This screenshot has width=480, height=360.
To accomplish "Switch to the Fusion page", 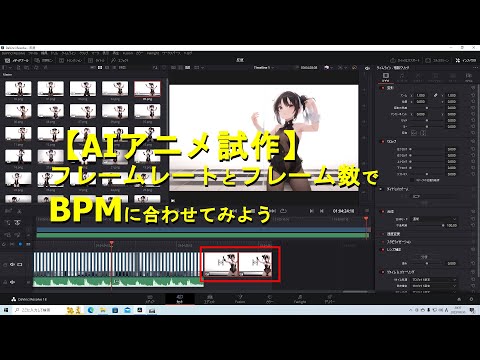I will pos(240,299).
